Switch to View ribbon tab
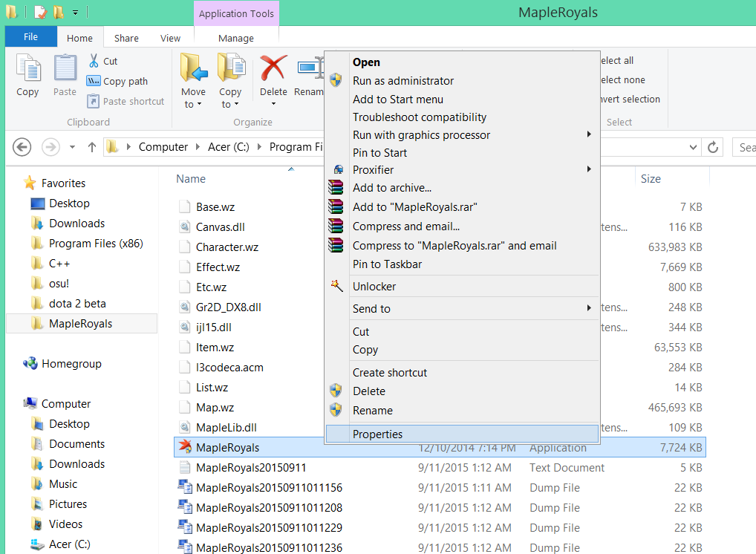The width and height of the screenshot is (756, 554). tap(170, 38)
